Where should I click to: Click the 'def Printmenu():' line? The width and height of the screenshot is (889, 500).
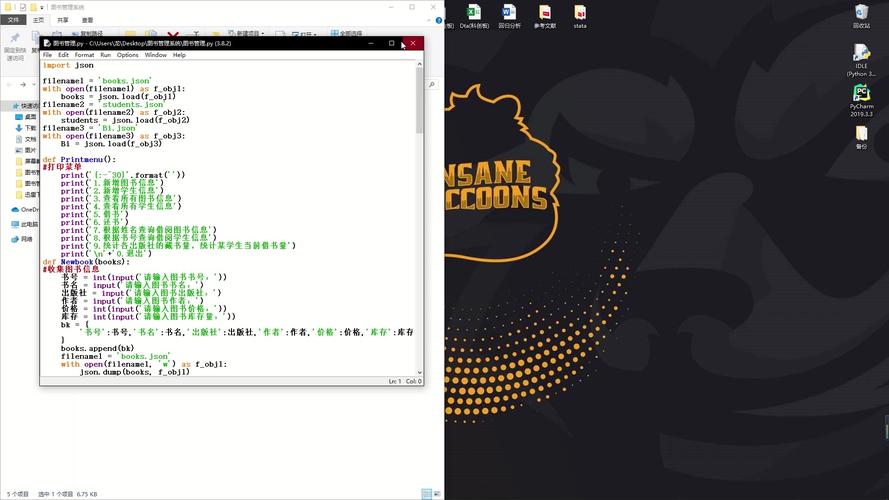(x=79, y=159)
